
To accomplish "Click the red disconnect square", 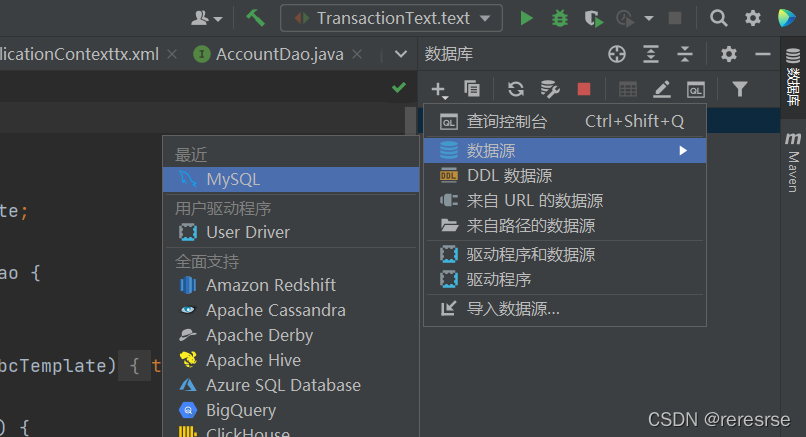I will (x=584, y=89).
